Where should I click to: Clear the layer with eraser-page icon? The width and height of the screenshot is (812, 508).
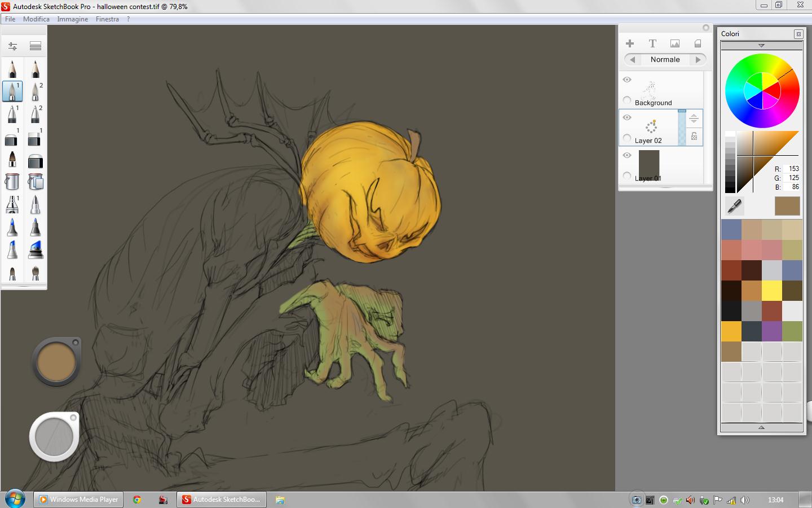[x=698, y=43]
